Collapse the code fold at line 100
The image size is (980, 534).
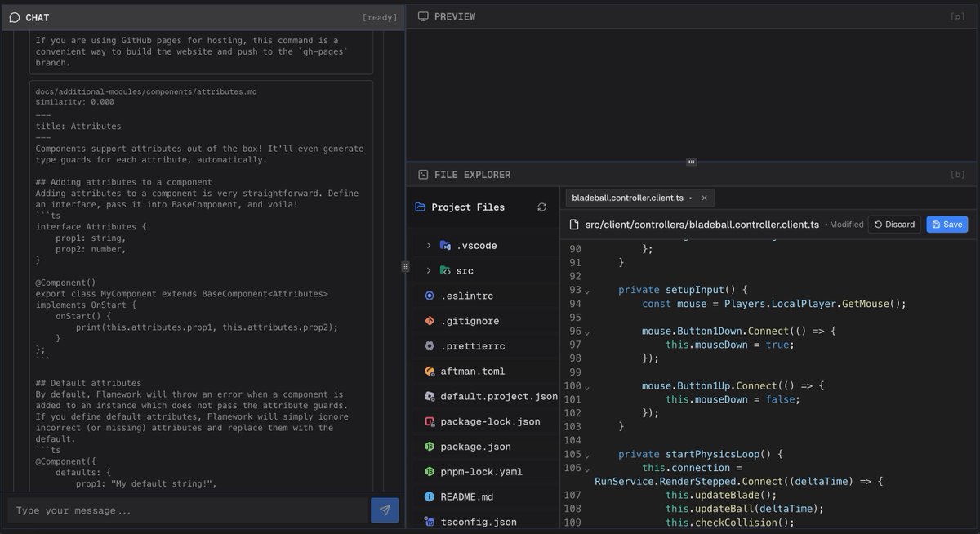point(587,387)
